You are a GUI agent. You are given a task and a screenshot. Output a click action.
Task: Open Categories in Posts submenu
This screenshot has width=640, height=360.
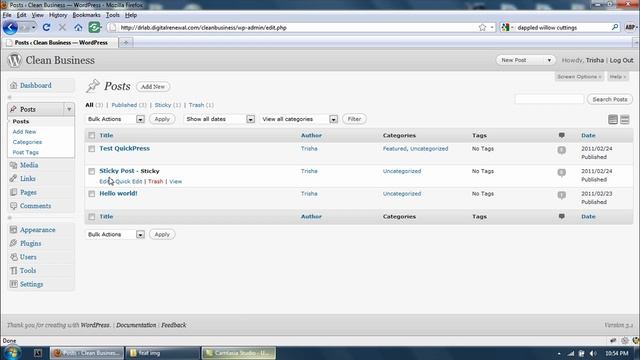pos(27,142)
